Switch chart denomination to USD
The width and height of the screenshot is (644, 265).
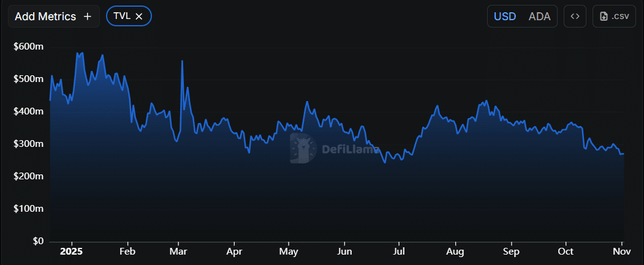coord(505,17)
